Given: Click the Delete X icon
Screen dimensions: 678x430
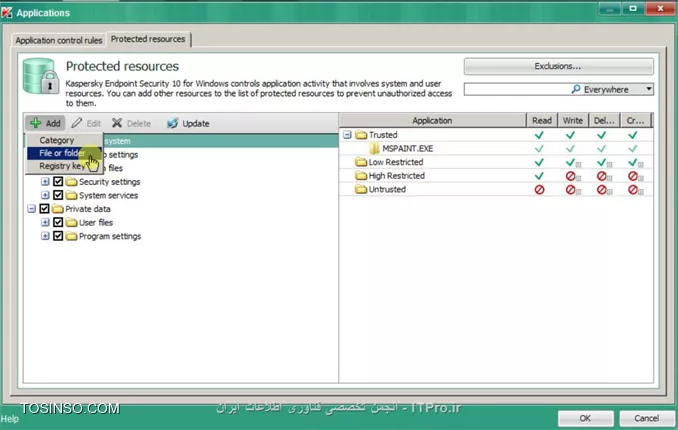Looking at the screenshot, I should click(117, 123).
